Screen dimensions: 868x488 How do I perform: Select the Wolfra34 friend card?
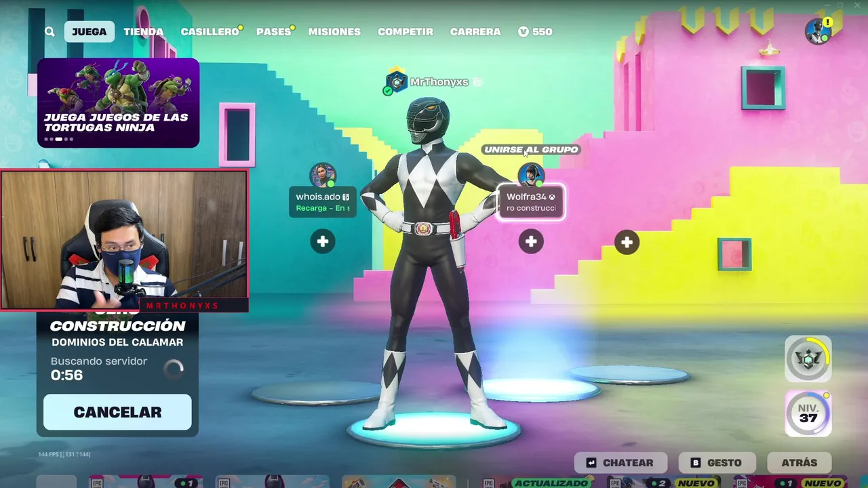531,202
